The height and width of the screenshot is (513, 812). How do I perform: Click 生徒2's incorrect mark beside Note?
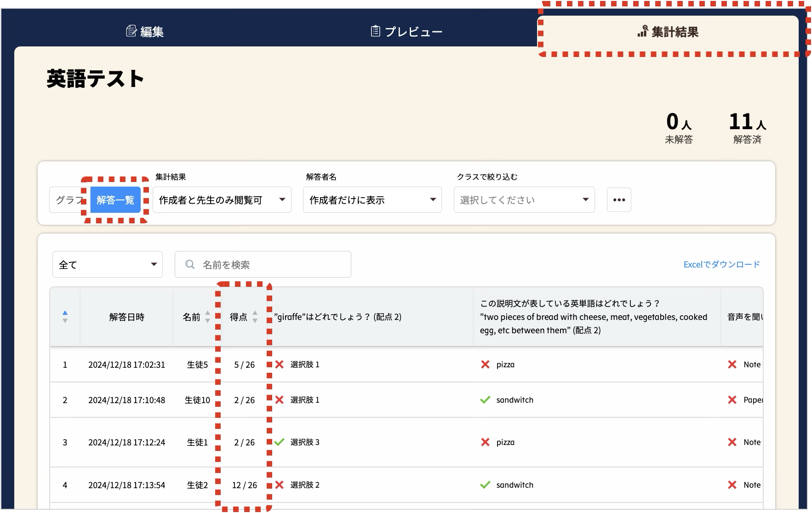point(732,485)
